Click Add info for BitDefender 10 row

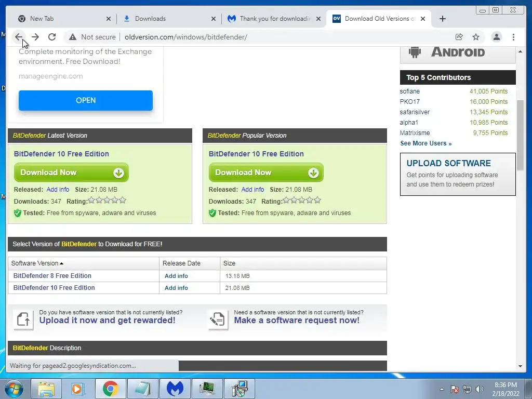176,288
